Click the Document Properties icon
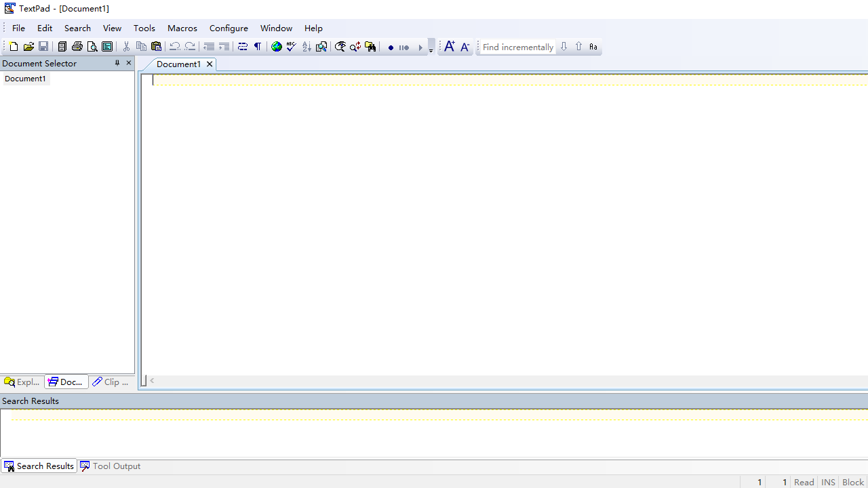The width and height of the screenshot is (868, 488). 107,47
